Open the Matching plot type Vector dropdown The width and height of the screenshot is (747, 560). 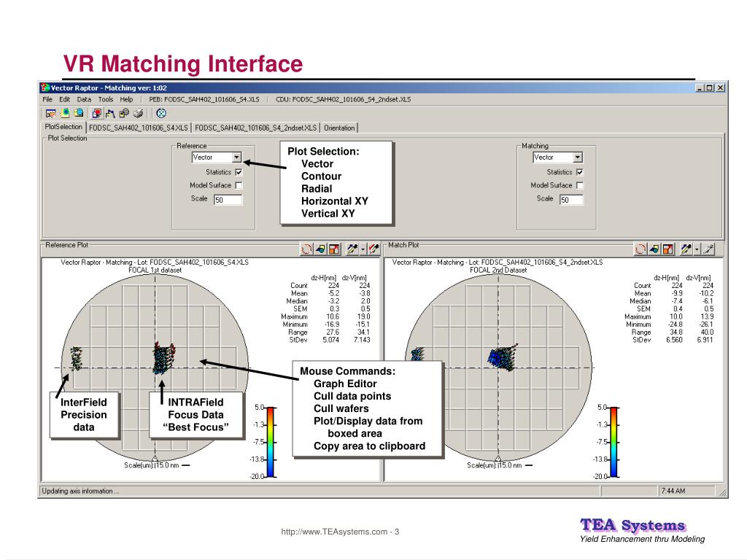click(x=578, y=157)
